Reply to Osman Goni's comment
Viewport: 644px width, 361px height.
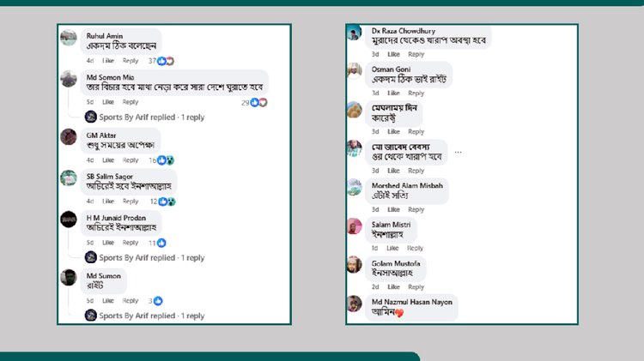click(x=416, y=93)
